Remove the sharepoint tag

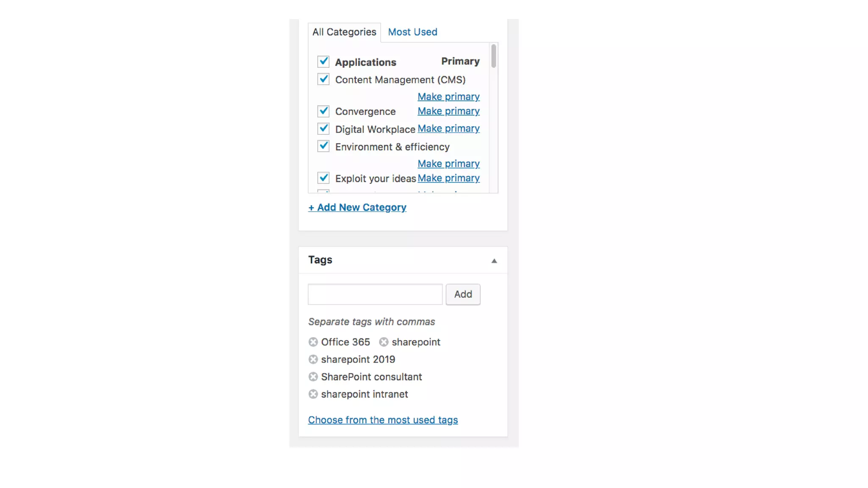pos(384,342)
